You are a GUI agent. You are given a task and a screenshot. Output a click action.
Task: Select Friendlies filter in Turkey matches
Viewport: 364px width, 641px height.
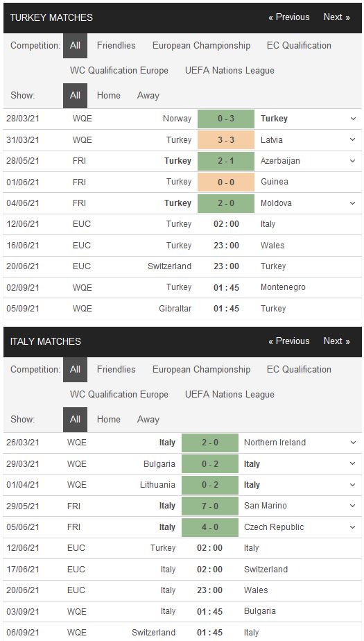click(116, 45)
